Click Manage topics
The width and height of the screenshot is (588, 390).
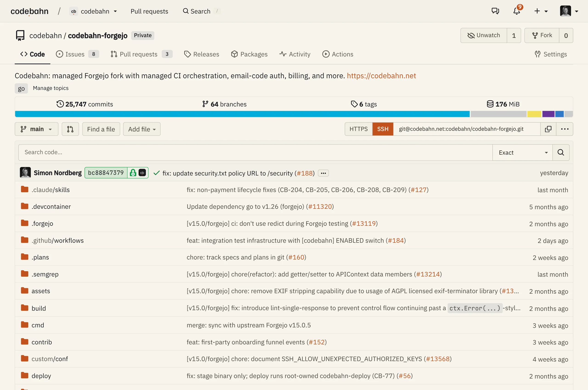[x=51, y=88]
